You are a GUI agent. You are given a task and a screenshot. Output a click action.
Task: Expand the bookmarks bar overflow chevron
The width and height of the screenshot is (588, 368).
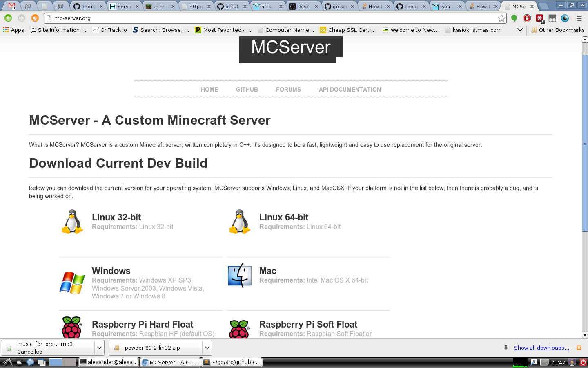point(520,30)
